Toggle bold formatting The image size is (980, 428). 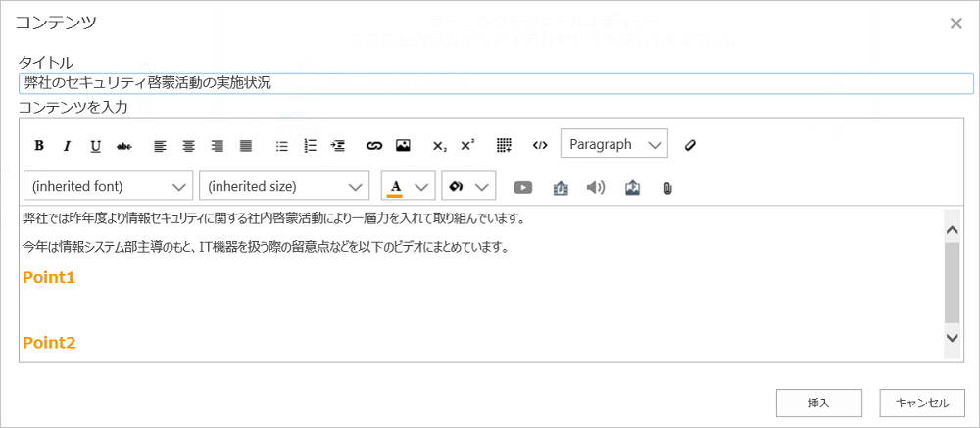click(x=39, y=145)
